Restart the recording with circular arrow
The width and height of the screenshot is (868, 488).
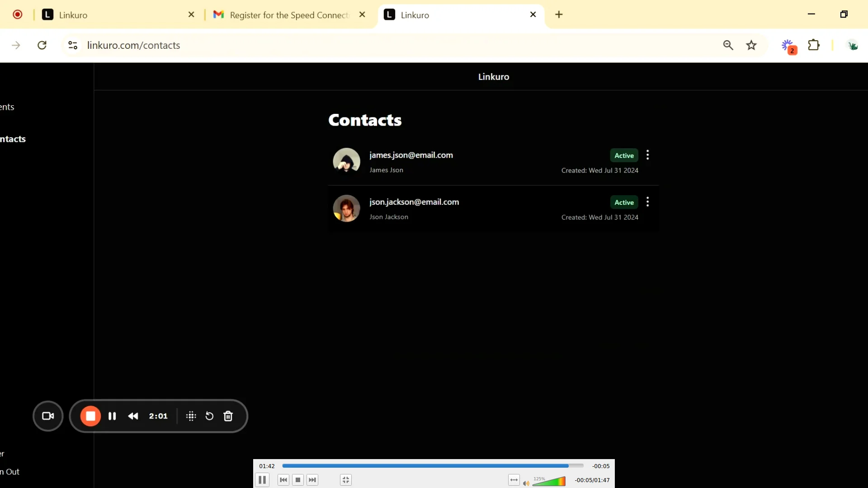coord(209,416)
